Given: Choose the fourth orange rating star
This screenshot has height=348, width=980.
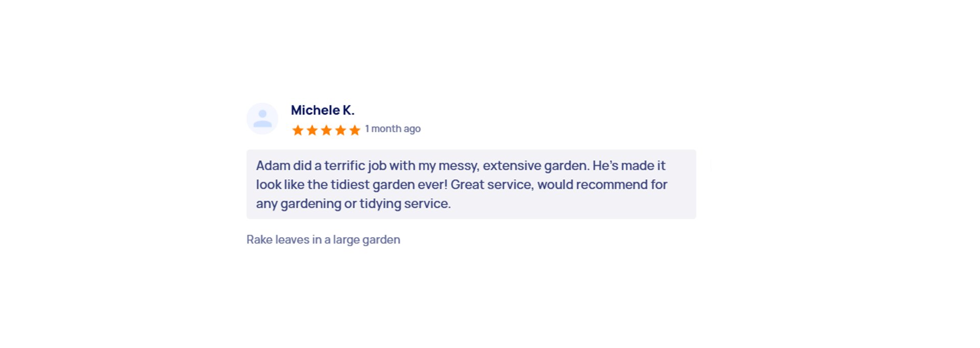Looking at the screenshot, I should point(340,130).
